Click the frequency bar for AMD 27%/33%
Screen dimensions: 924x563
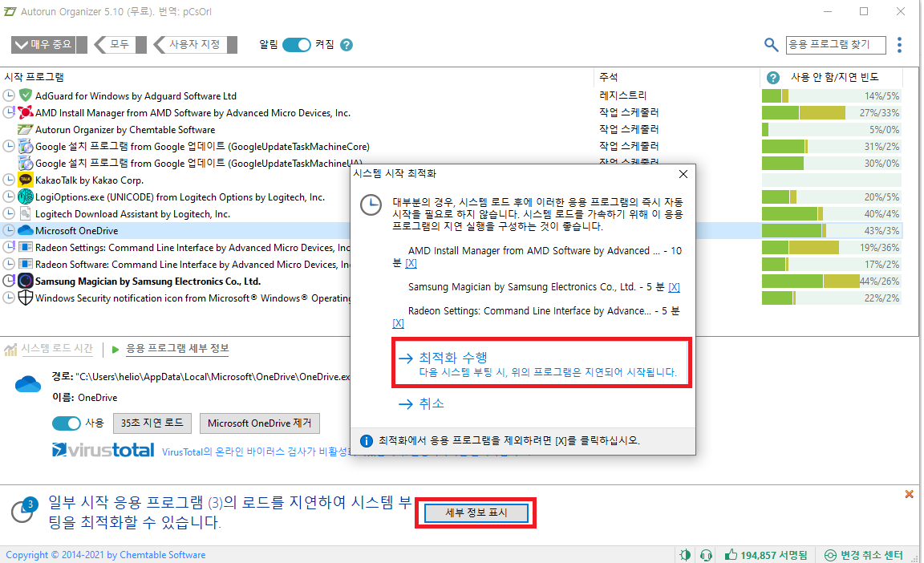831,112
